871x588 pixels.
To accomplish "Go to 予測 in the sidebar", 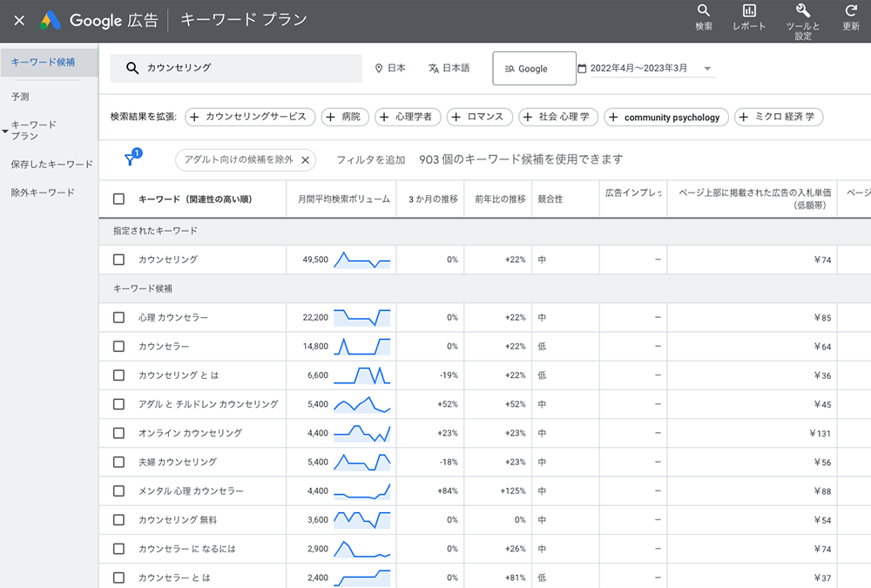I will tap(20, 97).
